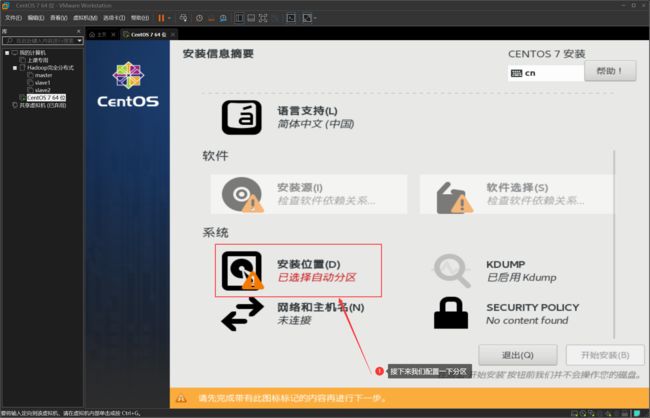Viewport: 650px width, 418px height.
Task: Open the 帮助(H) menu
Action: pyautogui.click(x=140, y=18)
